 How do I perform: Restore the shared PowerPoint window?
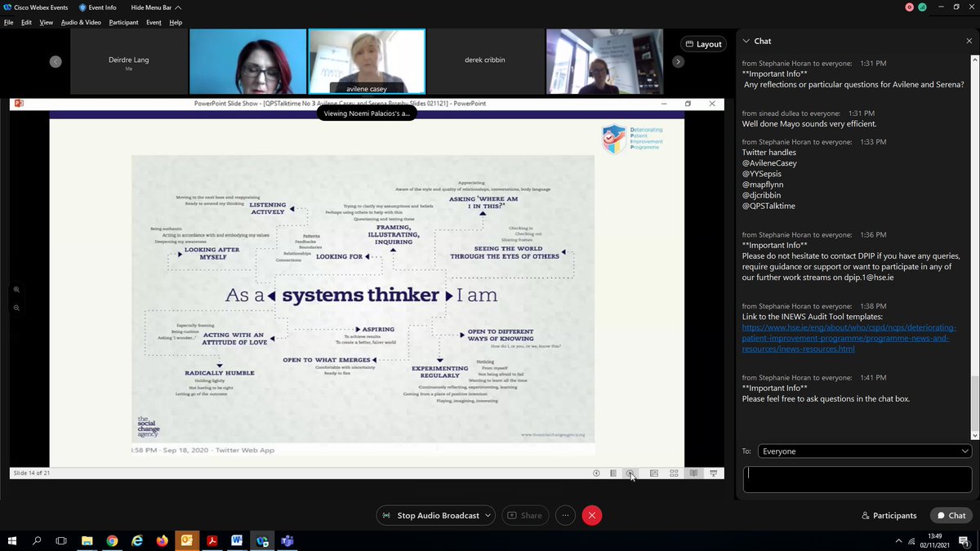click(688, 104)
